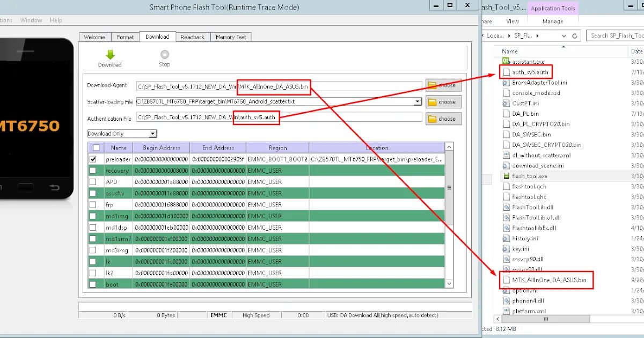Select the flash_tool.exe icon in Explorer
The image size is (644, 338).
click(x=506, y=176)
